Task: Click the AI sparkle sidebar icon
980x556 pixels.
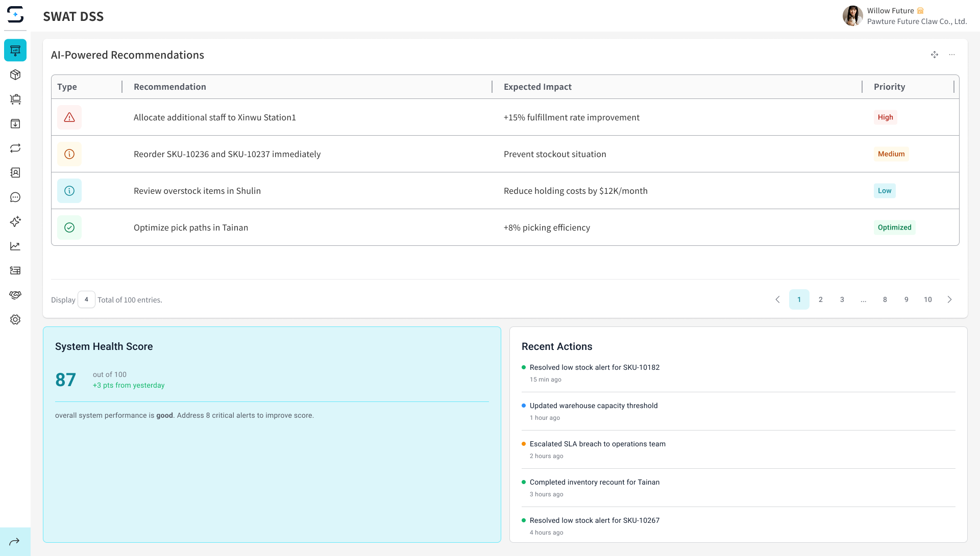Action: point(15,222)
